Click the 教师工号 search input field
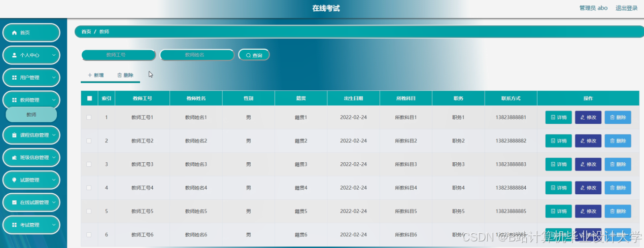This screenshot has width=644, height=248. (119, 55)
